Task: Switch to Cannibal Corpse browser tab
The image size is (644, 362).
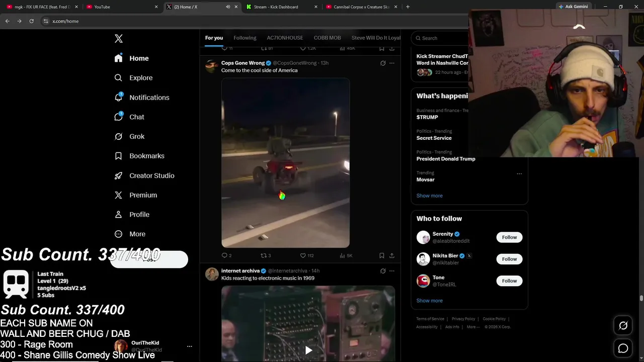Action: [361, 7]
